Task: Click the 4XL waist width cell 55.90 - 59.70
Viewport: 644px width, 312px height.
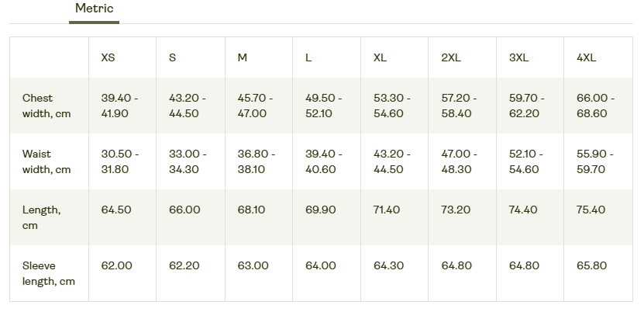Action: point(595,161)
